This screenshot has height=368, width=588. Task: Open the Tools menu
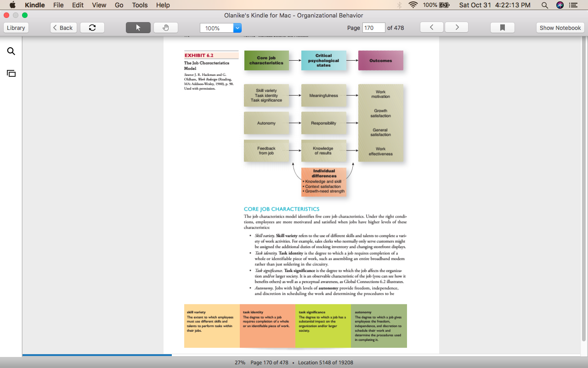coord(140,5)
